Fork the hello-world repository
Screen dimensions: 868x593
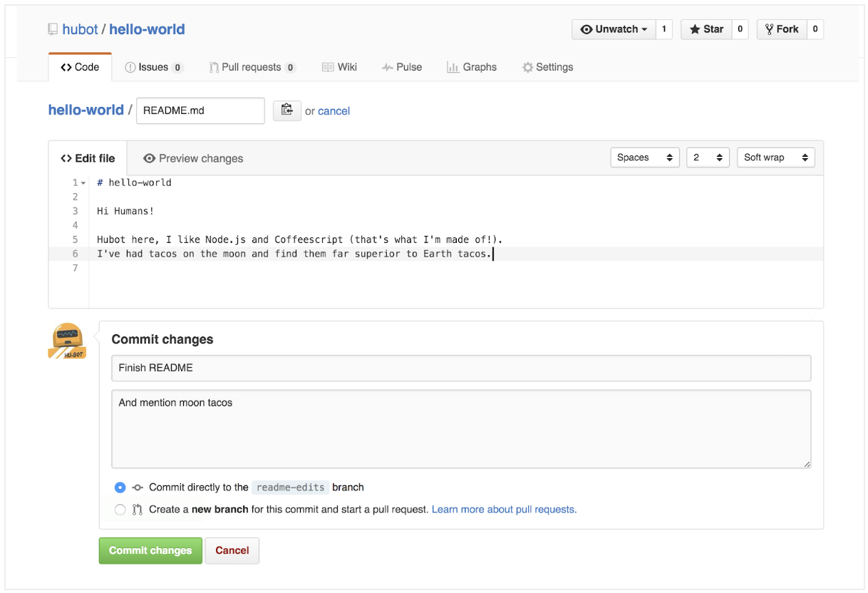pos(782,29)
